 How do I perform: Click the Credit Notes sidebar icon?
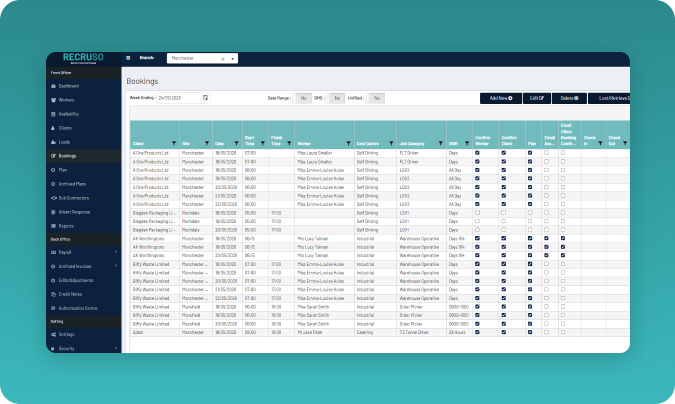coord(53,294)
